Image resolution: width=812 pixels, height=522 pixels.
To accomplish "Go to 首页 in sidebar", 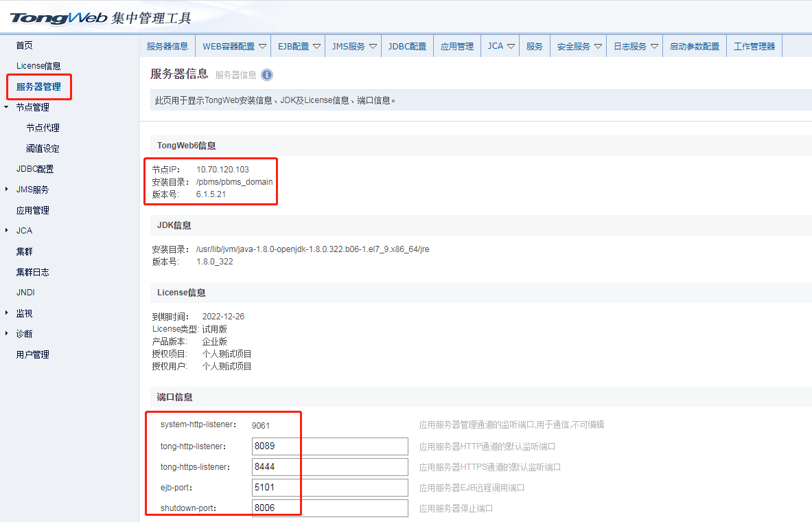I will (24, 45).
